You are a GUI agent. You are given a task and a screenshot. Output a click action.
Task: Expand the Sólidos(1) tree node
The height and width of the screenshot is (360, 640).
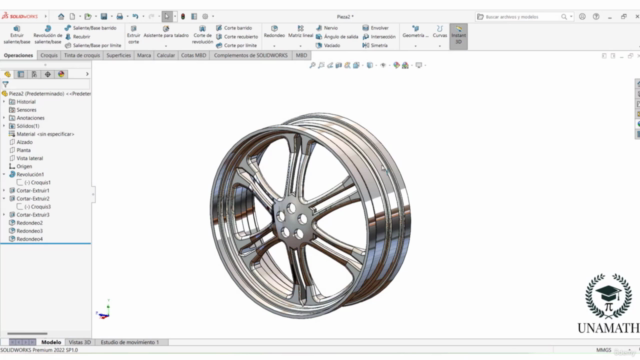pos(4,126)
